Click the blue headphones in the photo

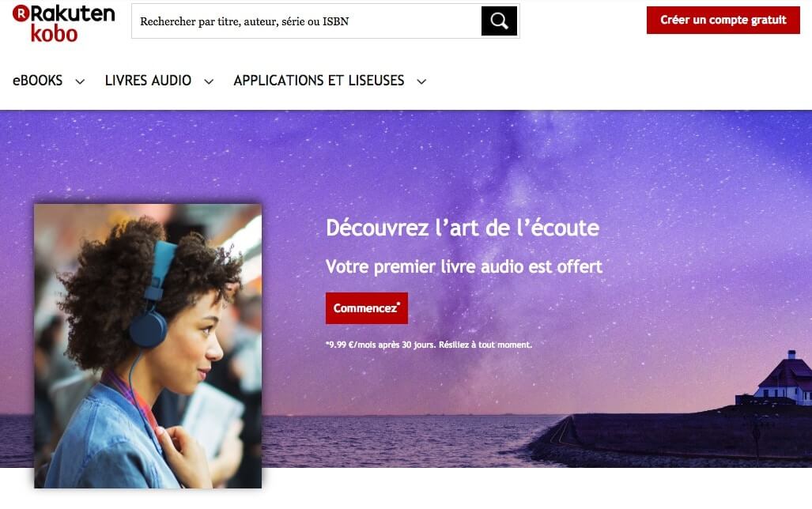(151, 294)
